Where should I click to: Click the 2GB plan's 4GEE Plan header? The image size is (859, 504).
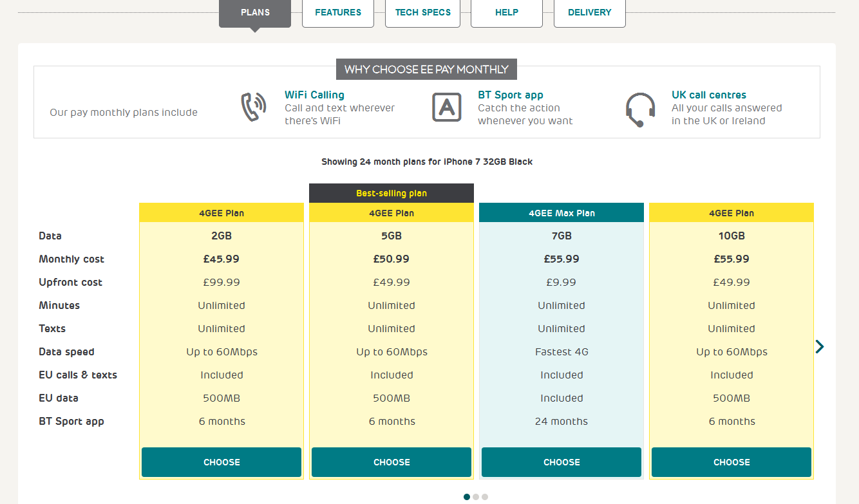tap(222, 213)
